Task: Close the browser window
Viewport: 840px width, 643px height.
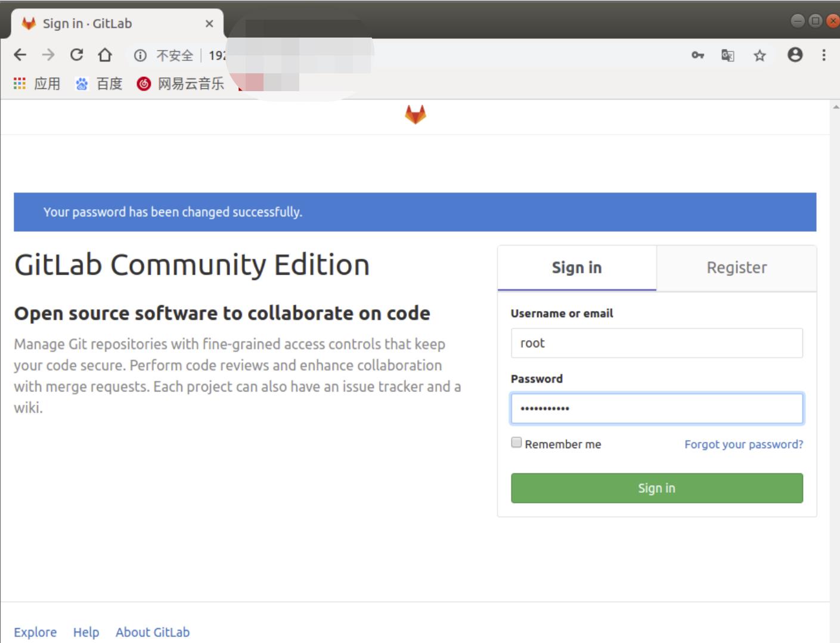Action: click(x=833, y=21)
